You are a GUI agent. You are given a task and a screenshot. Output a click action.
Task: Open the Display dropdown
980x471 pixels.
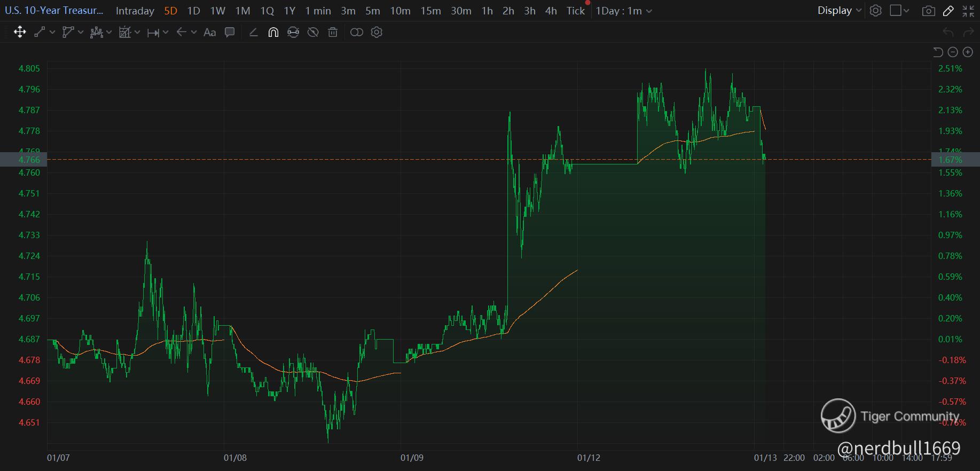(840, 11)
